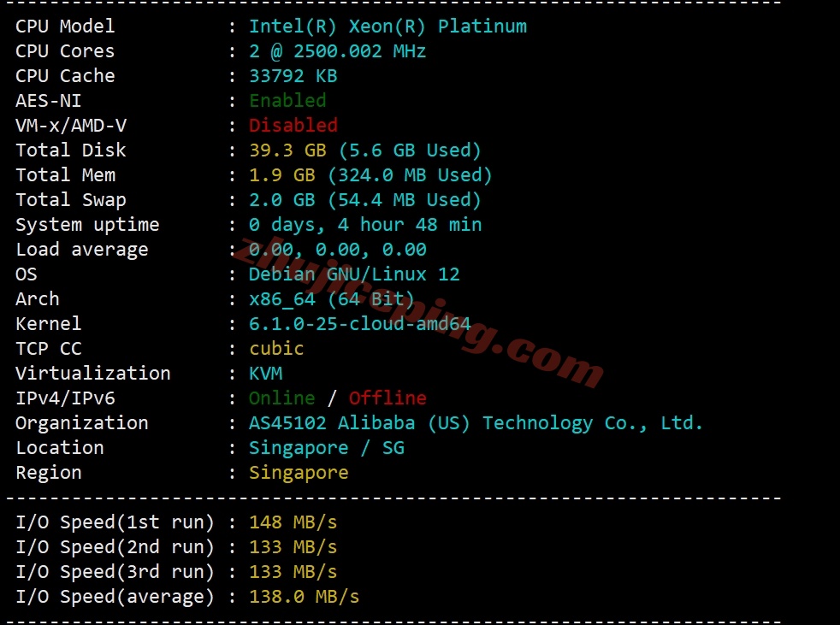This screenshot has width=840, height=625.
Task: Click the 'TCP CC' label
Action: [48, 349]
